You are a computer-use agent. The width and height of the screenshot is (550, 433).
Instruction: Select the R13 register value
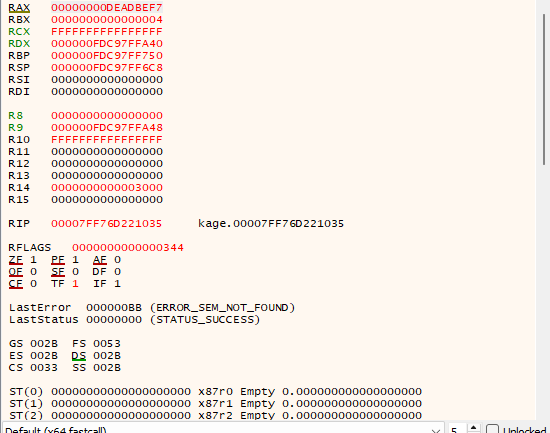(x=107, y=175)
